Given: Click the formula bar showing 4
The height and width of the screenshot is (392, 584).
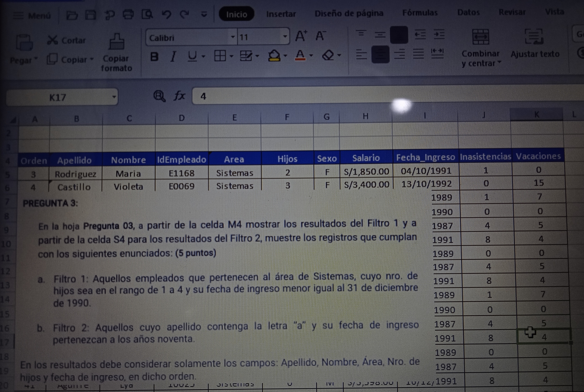Looking at the screenshot, I should pyautogui.click(x=388, y=95).
